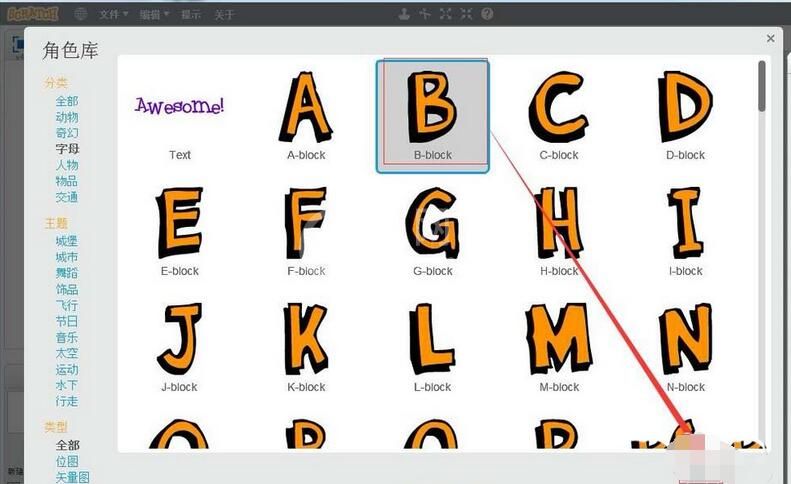Choose the 太空 theme
This screenshot has width=791, height=484.
click(x=67, y=353)
